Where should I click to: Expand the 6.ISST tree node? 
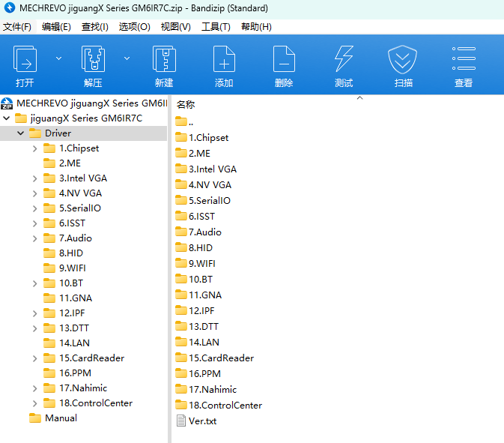pyautogui.click(x=34, y=223)
